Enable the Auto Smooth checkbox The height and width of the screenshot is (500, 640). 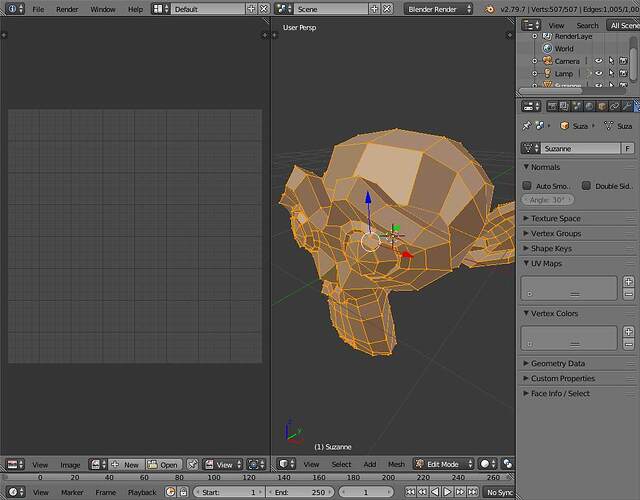point(527,186)
